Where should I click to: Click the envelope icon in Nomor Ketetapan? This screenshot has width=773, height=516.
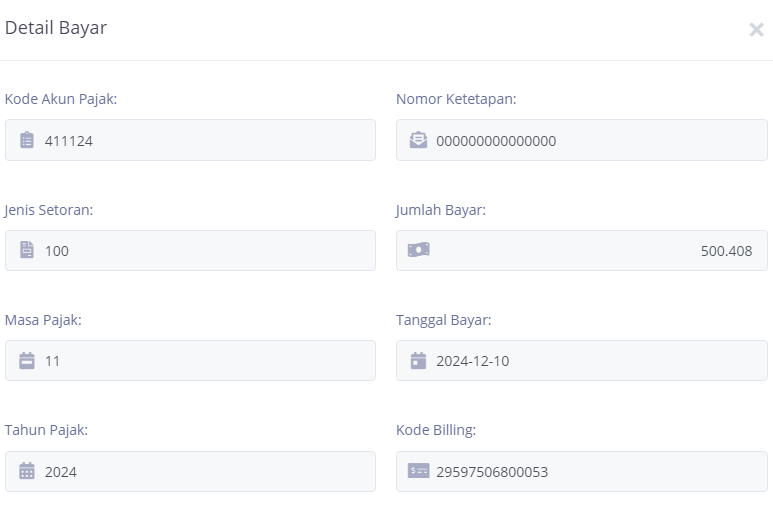pos(418,140)
